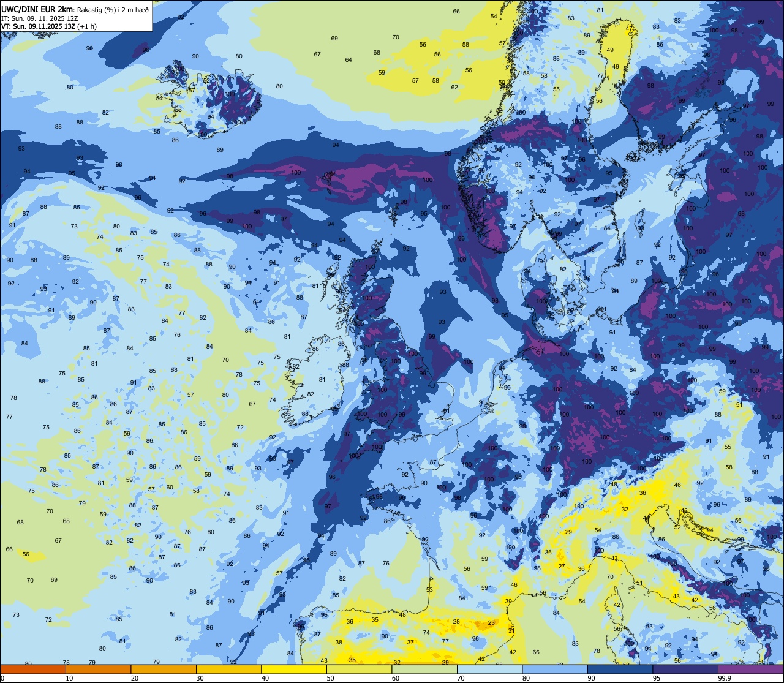
Task: Click the map value '64' over the Norwegian Sea
Action: coord(349,60)
